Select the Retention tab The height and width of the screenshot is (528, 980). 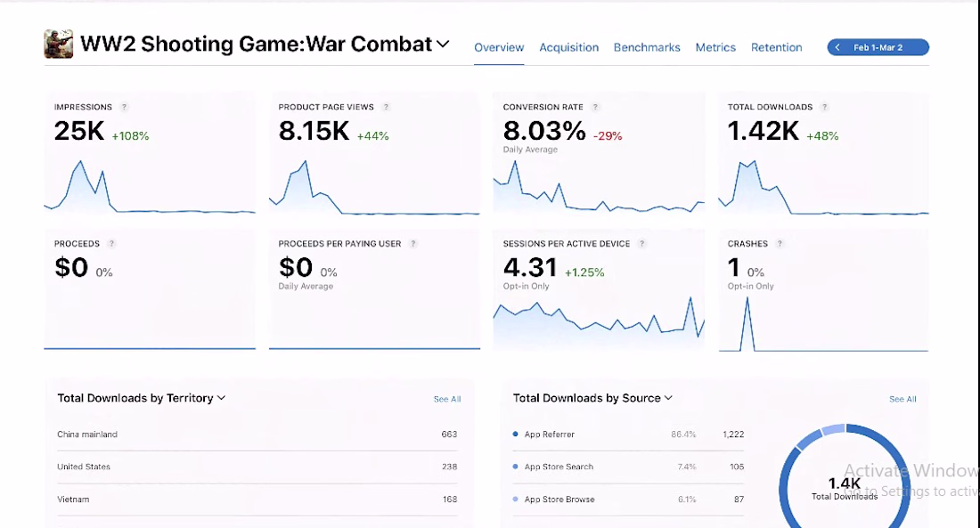[776, 47]
